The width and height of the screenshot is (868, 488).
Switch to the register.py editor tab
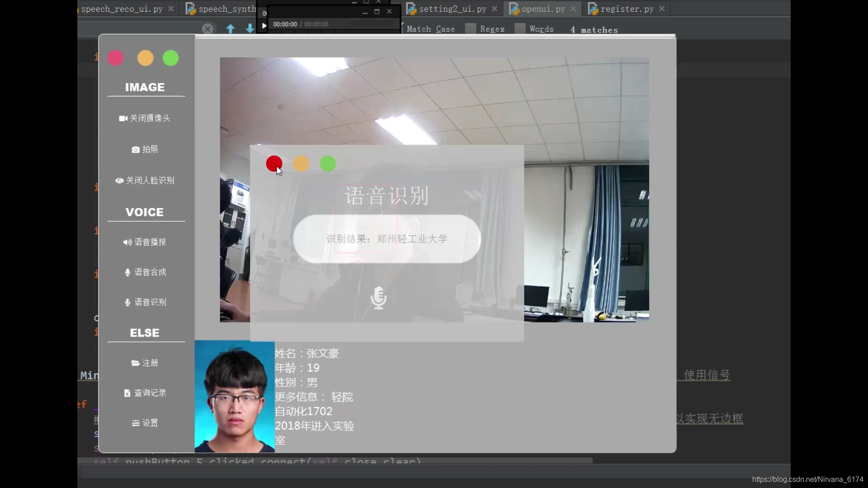tap(627, 9)
